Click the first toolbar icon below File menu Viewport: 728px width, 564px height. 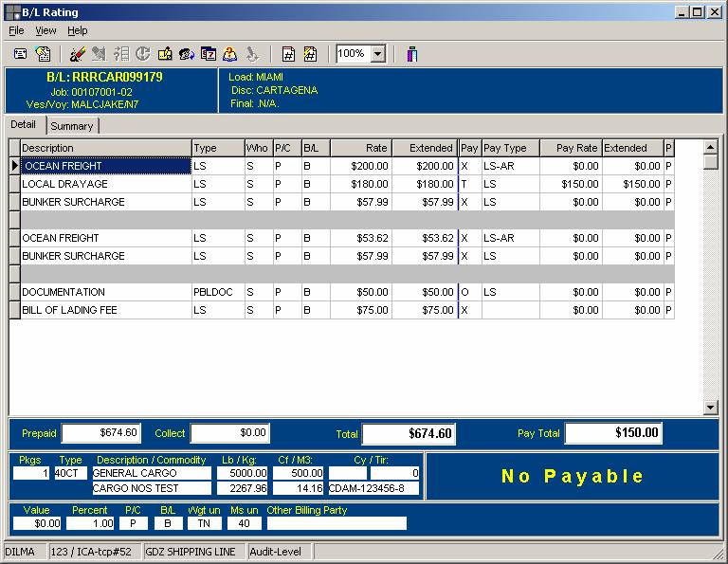coord(20,54)
